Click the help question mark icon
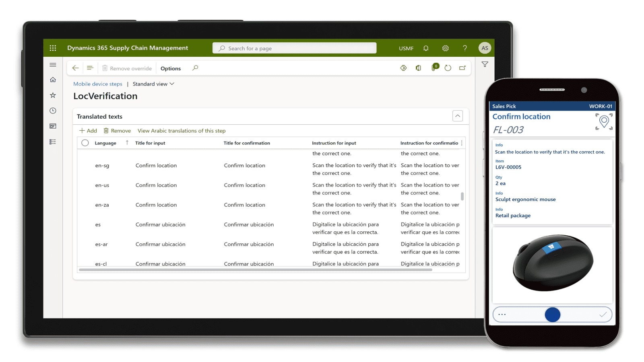This screenshot has height=362, width=644. coord(464,48)
